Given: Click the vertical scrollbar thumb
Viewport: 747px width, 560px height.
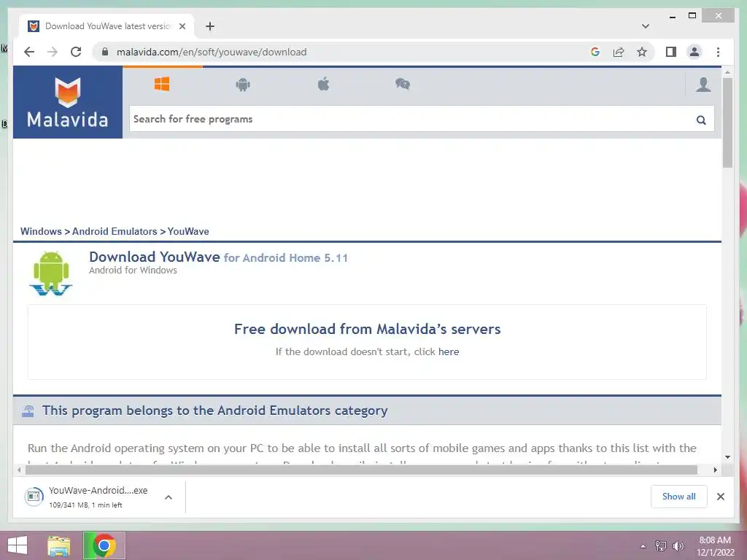Looking at the screenshot, I should [727, 122].
